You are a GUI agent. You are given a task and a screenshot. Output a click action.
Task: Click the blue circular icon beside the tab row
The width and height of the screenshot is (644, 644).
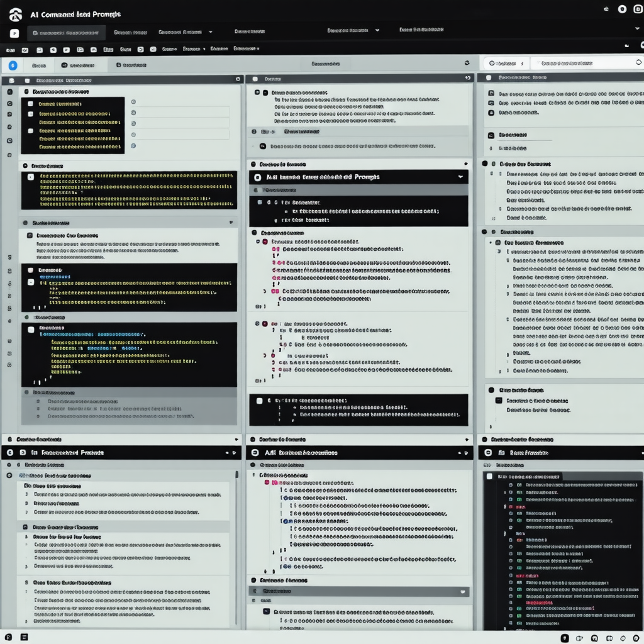[x=13, y=65]
